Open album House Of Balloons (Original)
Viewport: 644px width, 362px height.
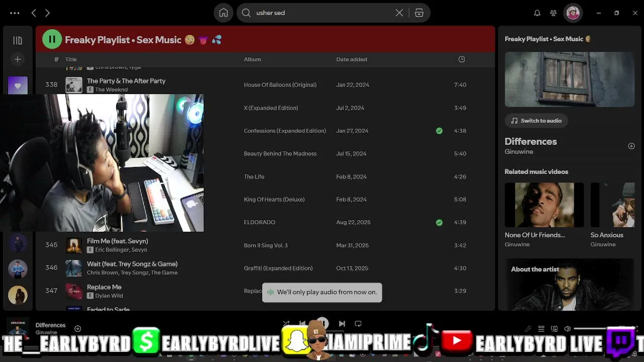click(x=280, y=85)
